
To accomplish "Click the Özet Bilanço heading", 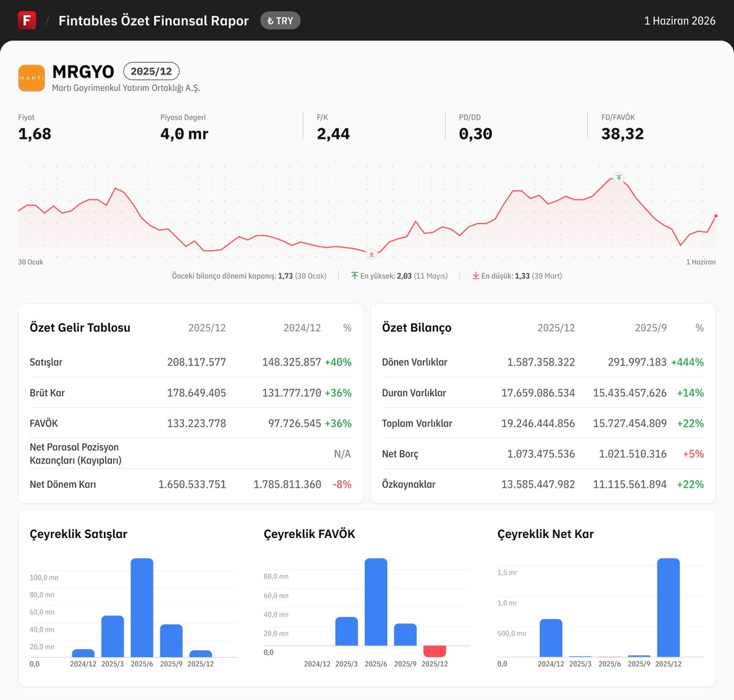I will [417, 328].
